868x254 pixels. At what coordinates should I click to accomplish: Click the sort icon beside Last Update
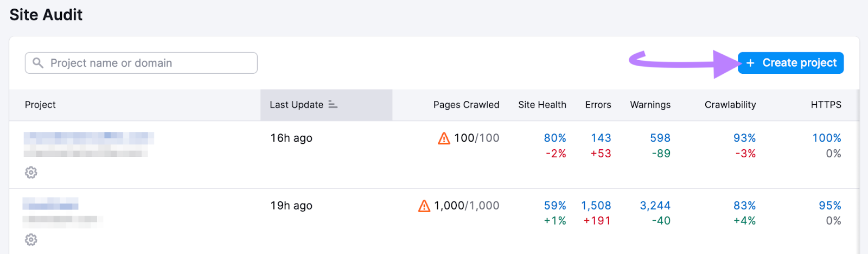coord(333,104)
